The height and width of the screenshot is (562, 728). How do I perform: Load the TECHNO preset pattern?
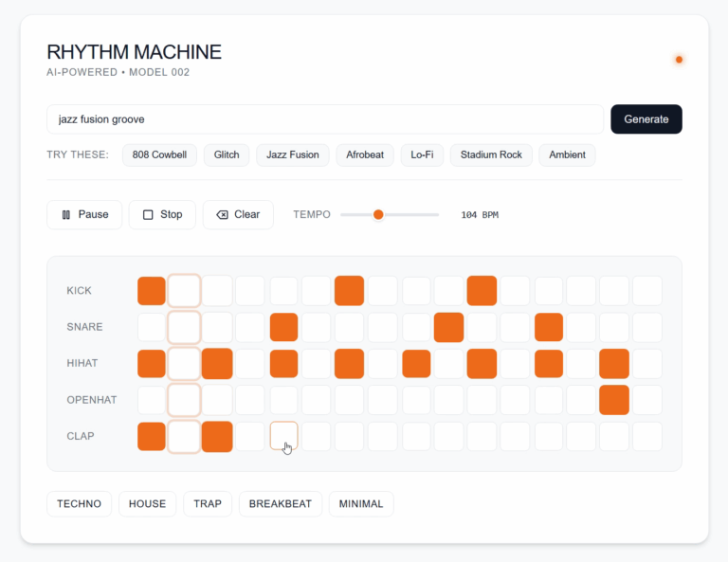point(79,503)
